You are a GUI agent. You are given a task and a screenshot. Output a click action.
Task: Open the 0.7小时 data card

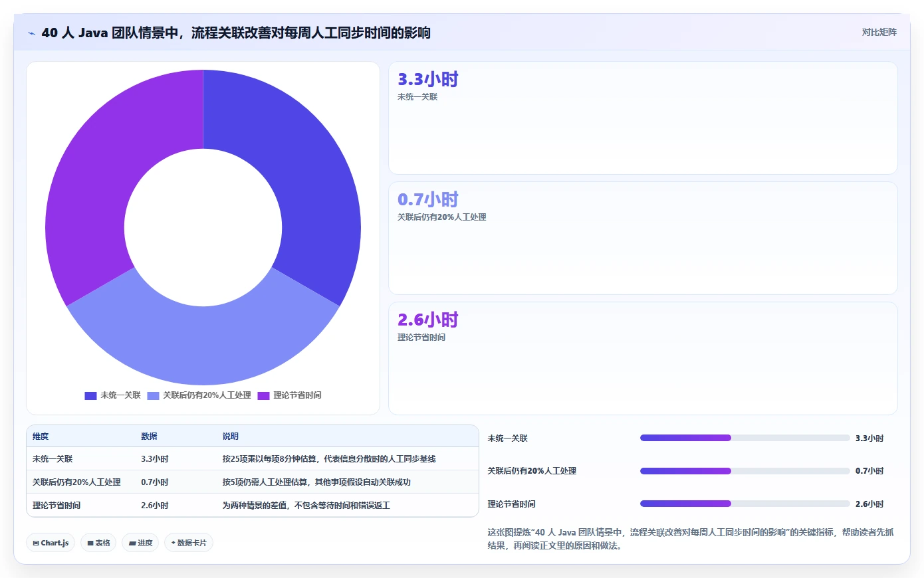click(643, 239)
